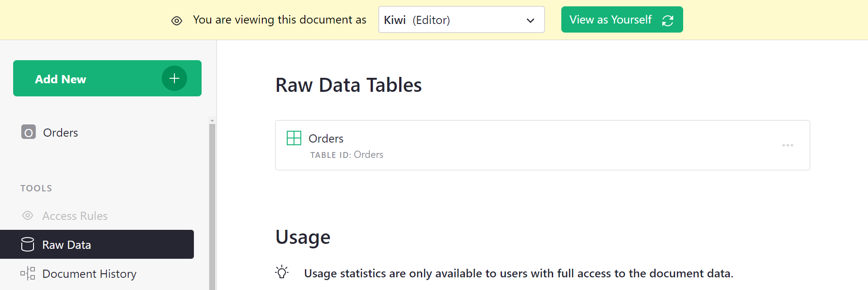Click the sidebar vertical scrollbar

click(x=212, y=204)
